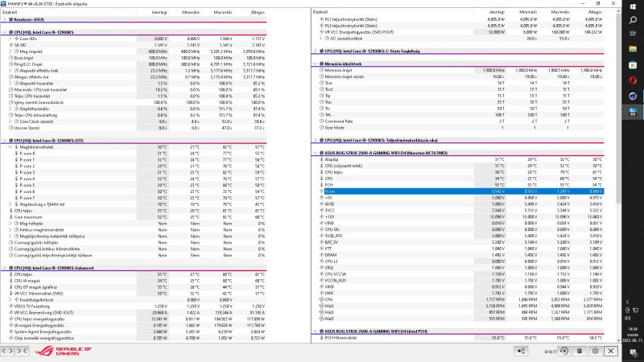
Task: Collapse the Intel Core i9-12900KS: DTS group
Action: (x=5, y=140)
